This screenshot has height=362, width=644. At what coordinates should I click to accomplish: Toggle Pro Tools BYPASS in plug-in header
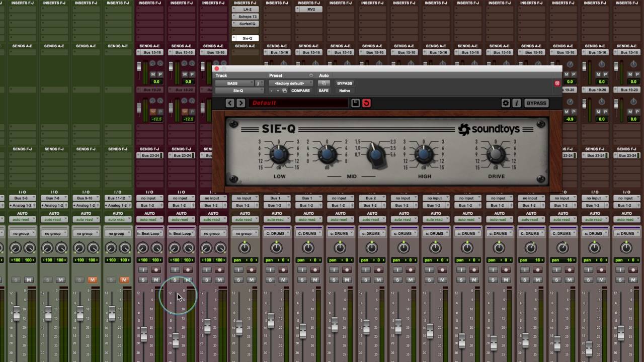pyautogui.click(x=345, y=83)
